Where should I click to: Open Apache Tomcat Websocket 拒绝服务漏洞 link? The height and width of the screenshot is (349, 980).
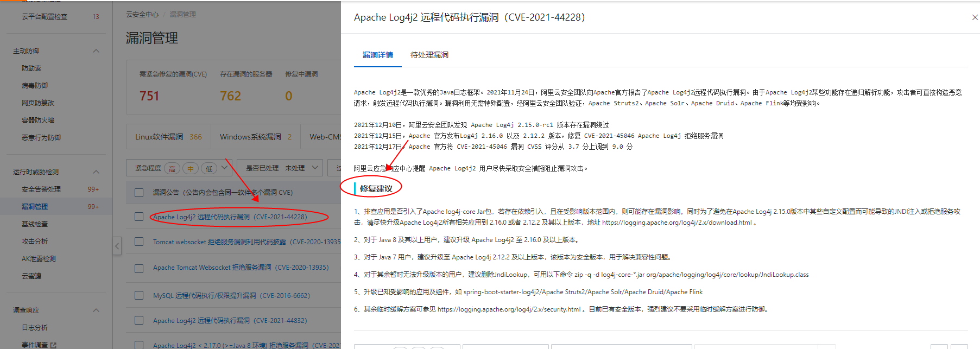pos(241,268)
